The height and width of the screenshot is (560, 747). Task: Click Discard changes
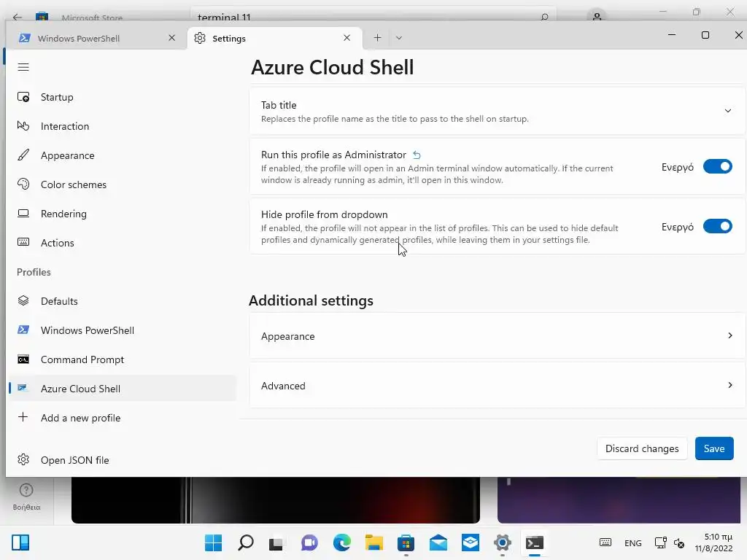(642, 448)
